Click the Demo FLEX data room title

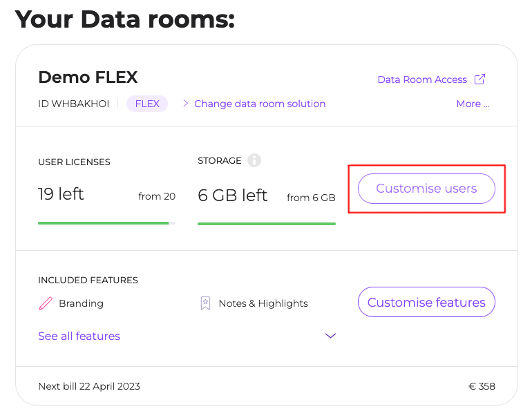88,77
